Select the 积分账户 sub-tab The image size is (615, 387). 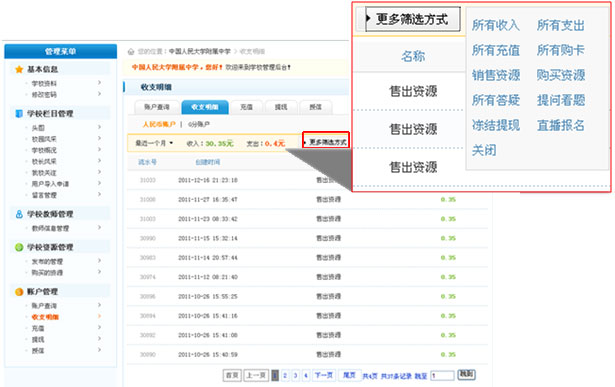tap(198, 124)
